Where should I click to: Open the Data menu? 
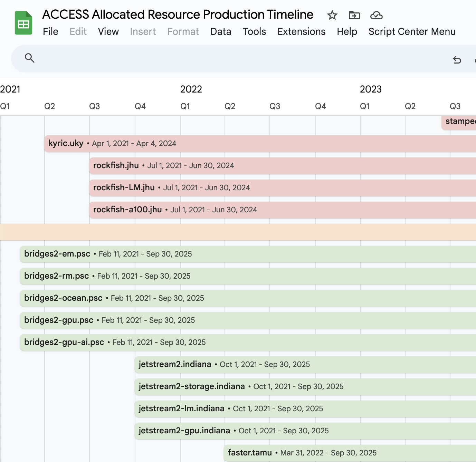220,31
